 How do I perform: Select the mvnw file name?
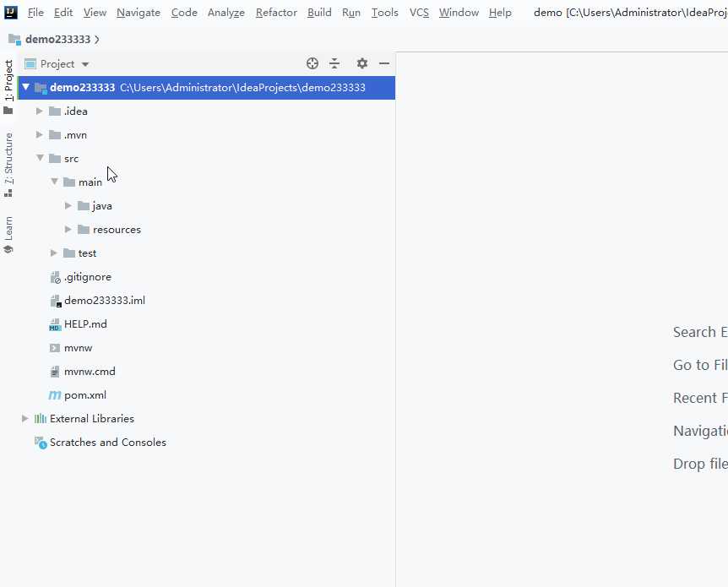(x=78, y=348)
